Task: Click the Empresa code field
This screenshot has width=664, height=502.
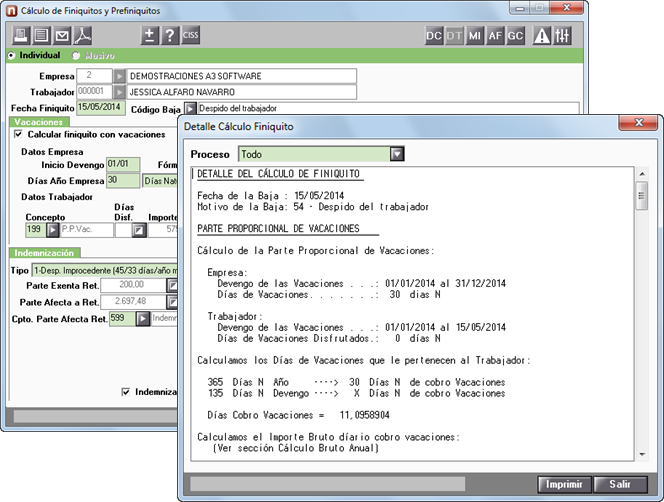Action: (x=94, y=76)
